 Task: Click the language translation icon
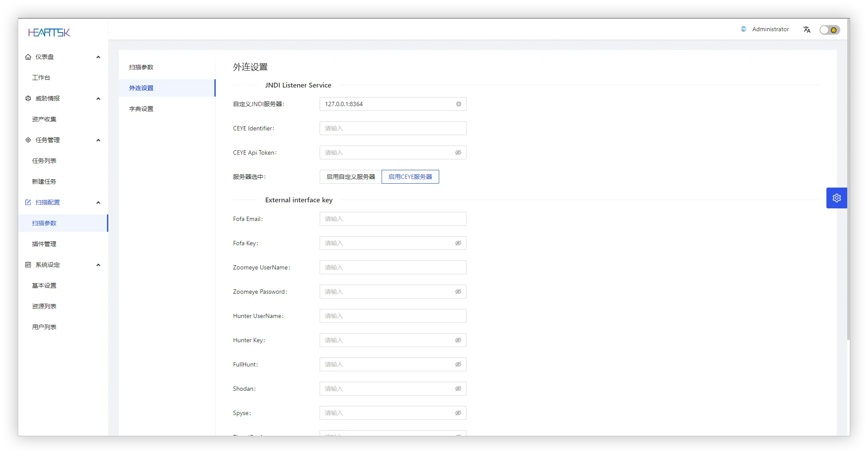806,29
